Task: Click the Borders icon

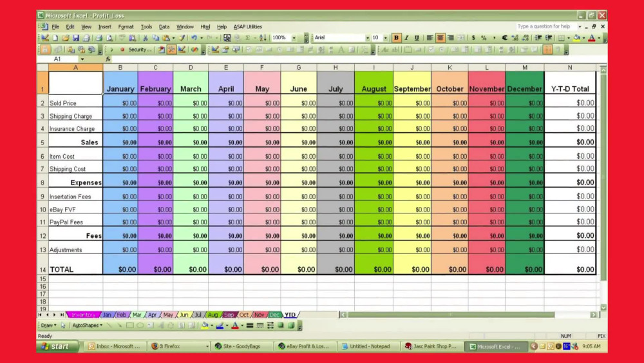Action: [x=562, y=38]
